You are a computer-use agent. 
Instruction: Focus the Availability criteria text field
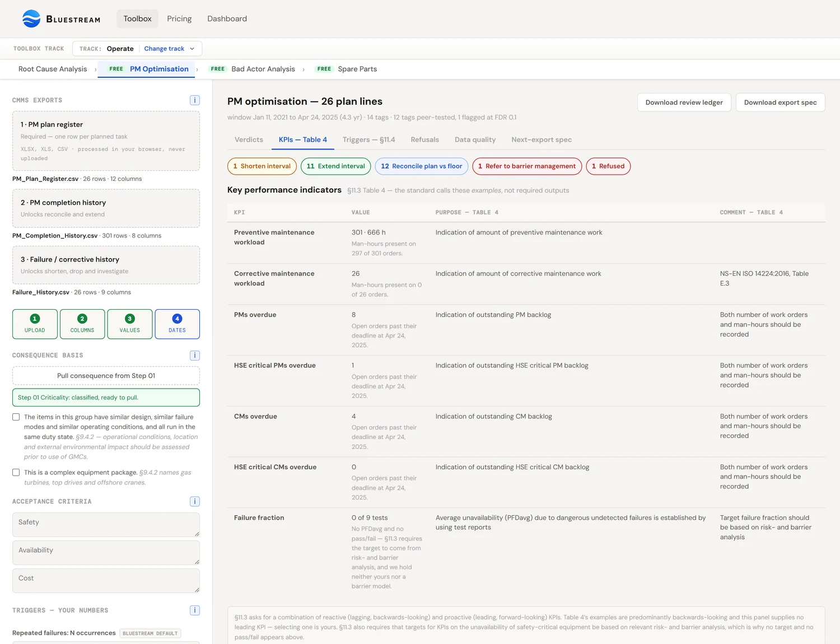coord(106,553)
